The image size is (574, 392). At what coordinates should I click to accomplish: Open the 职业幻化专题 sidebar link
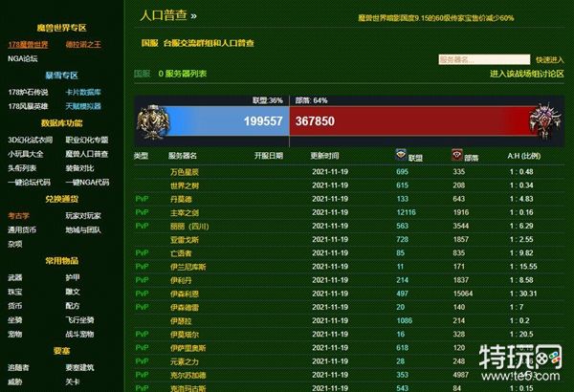pos(87,140)
